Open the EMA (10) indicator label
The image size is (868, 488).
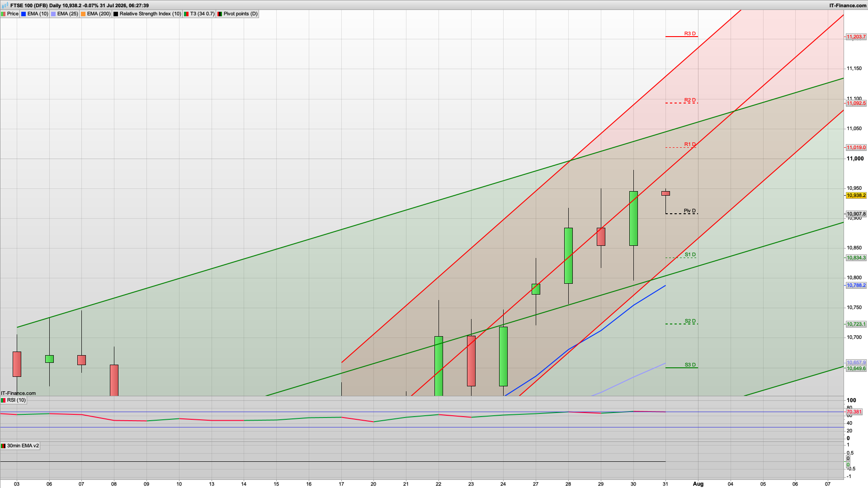coord(38,14)
